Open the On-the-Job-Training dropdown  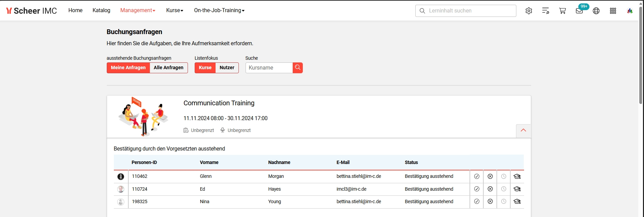click(x=219, y=10)
